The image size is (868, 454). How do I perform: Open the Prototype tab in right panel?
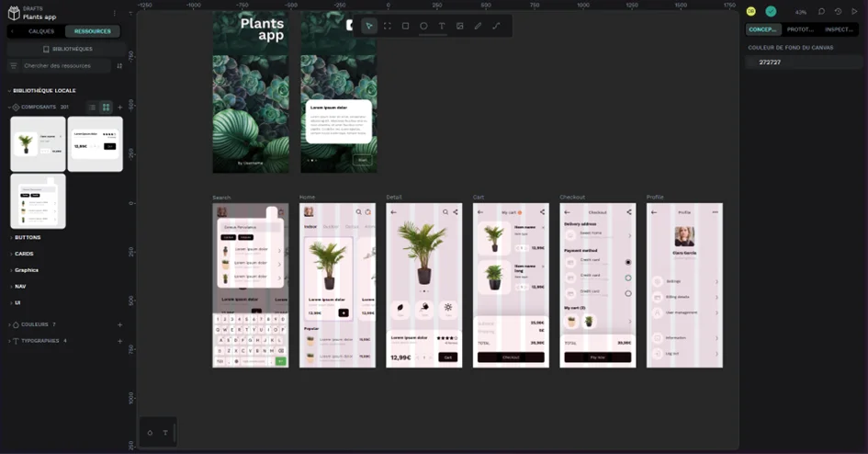(800, 29)
